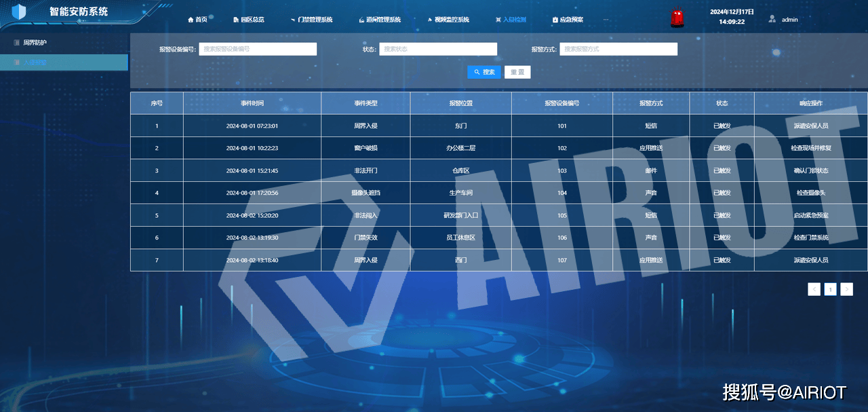Click the 非法开门 event cell
Screen dimensions: 868x412
point(366,170)
